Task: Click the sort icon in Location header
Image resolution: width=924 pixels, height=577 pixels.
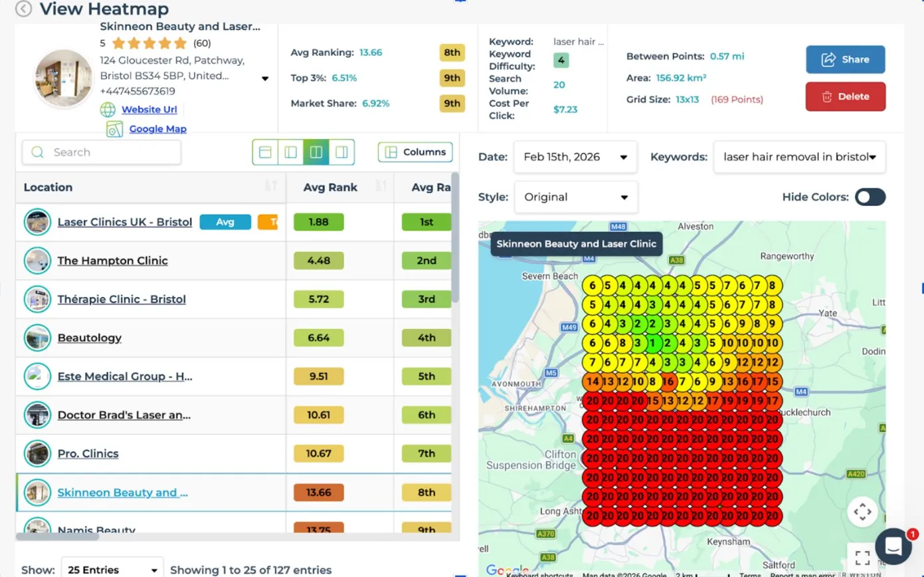Action: pos(271,187)
